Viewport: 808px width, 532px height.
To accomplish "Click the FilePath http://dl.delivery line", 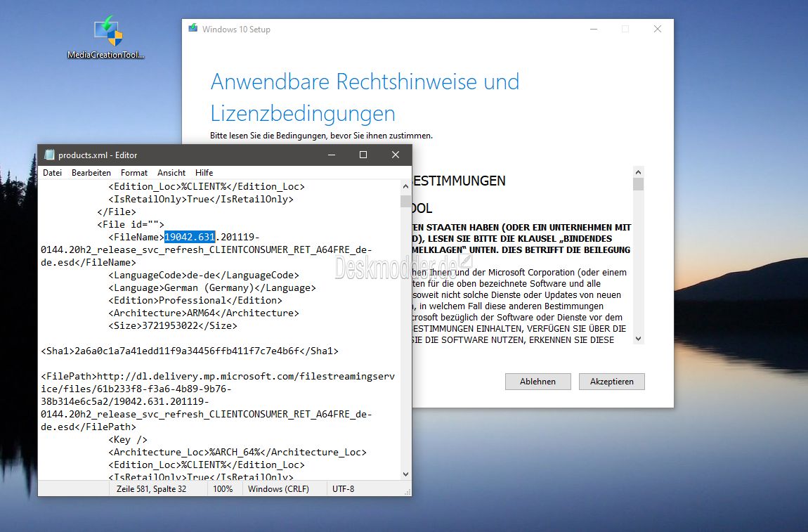I will (218, 376).
